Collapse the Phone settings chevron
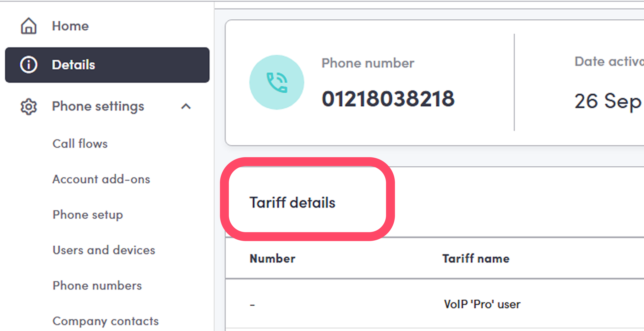This screenshot has width=644, height=331. pos(186,107)
